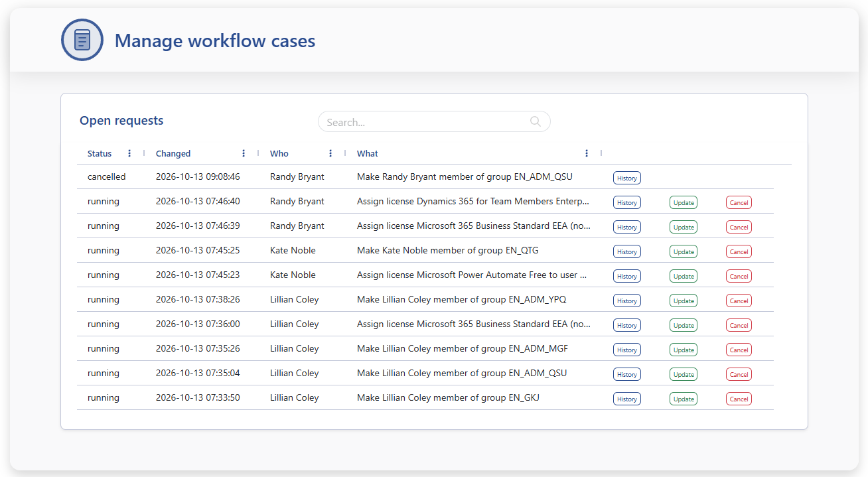View History for EN_GKJ group request
868x477 pixels.
pos(627,399)
